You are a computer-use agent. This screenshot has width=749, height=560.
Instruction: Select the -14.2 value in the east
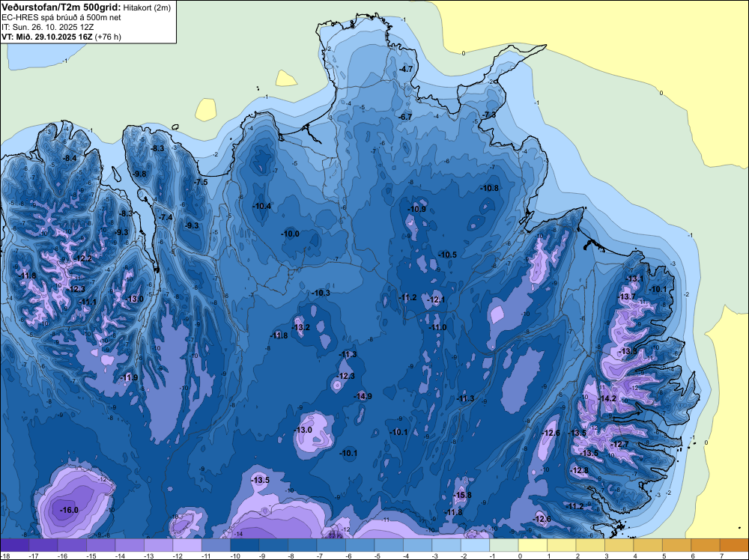click(x=607, y=398)
